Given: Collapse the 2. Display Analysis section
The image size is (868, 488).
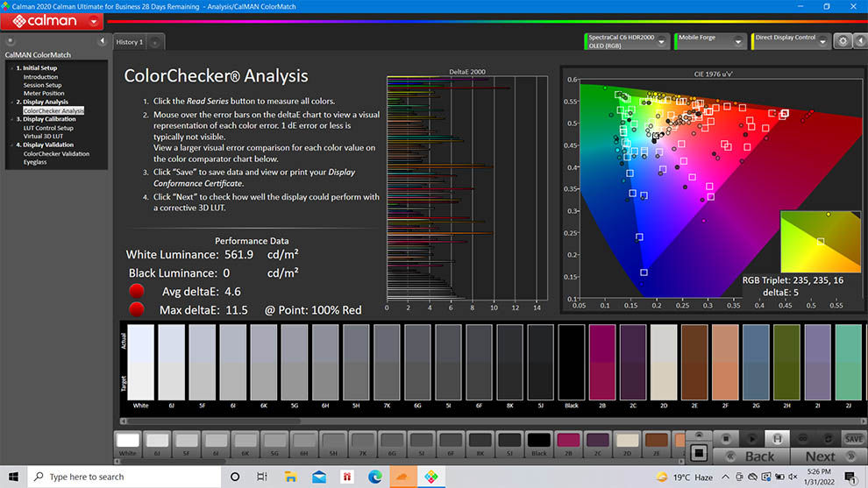Looking at the screenshot, I should [12, 102].
